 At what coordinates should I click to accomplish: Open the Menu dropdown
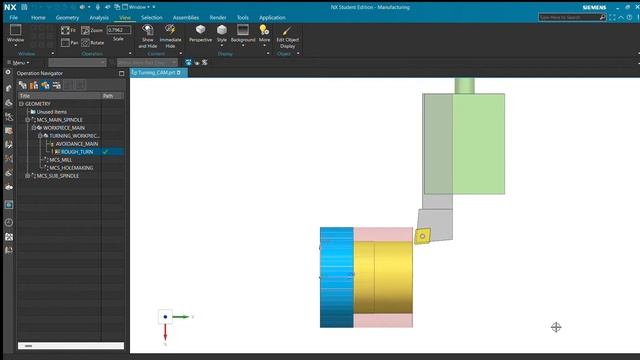tap(18, 62)
